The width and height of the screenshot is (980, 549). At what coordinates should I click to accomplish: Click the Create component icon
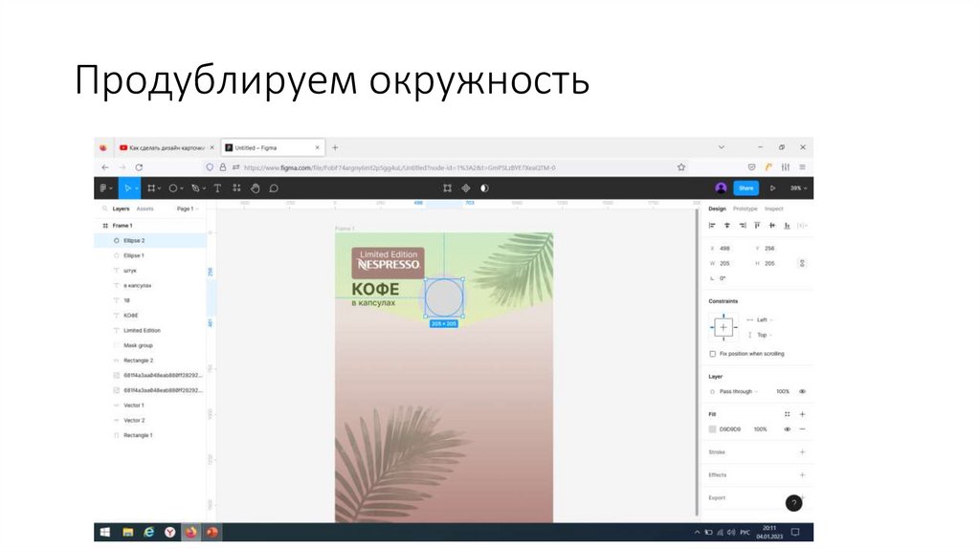pos(447,188)
